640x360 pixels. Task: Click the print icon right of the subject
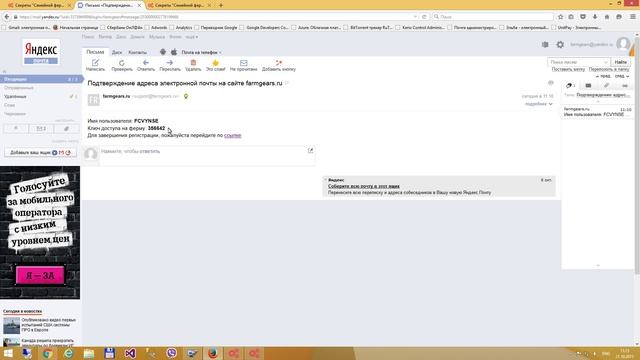coord(551,83)
